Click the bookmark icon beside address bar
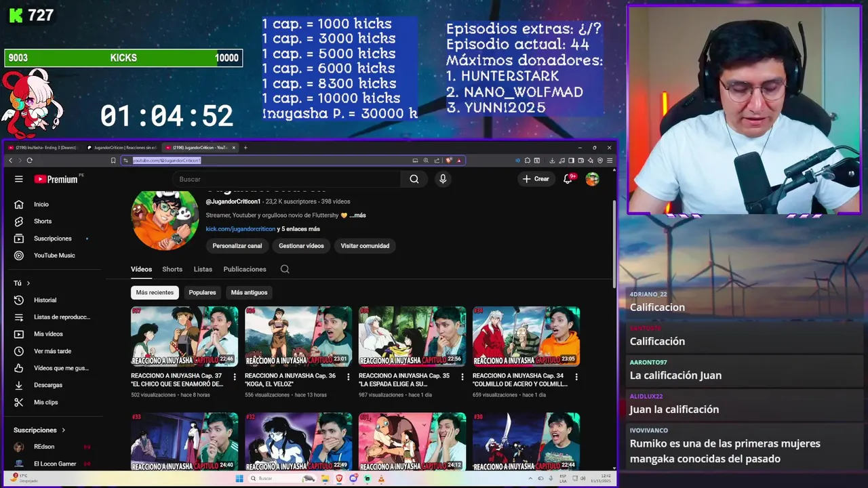Viewport: 868px width, 488px height. coord(113,160)
